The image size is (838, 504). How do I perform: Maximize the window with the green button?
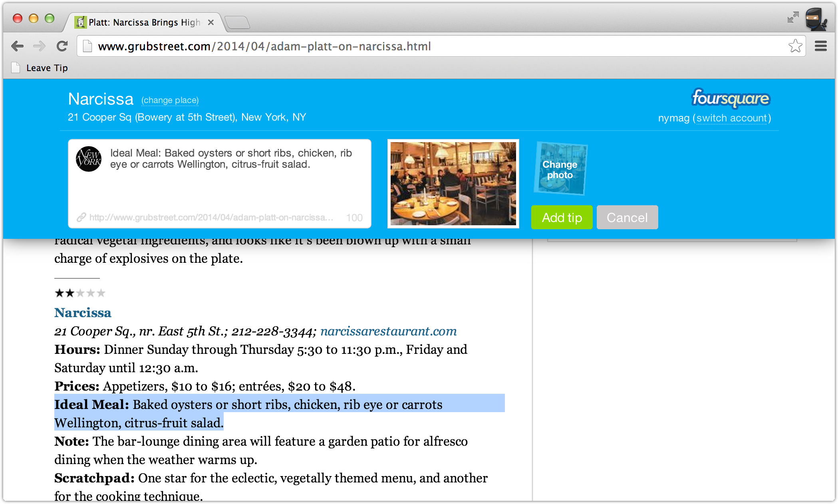[x=50, y=18]
